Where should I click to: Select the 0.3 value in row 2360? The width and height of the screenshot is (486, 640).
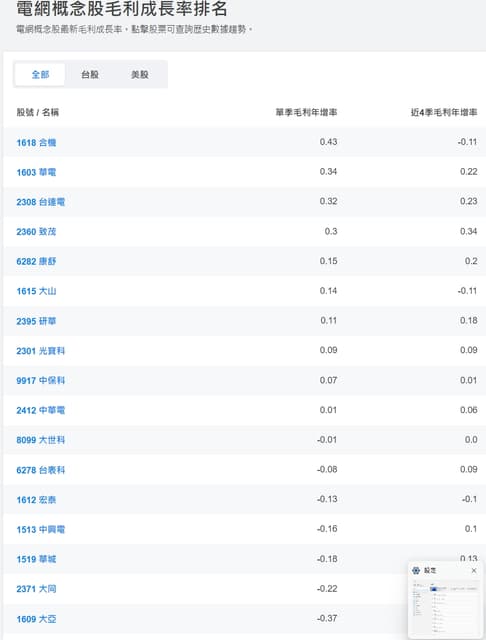(x=331, y=231)
